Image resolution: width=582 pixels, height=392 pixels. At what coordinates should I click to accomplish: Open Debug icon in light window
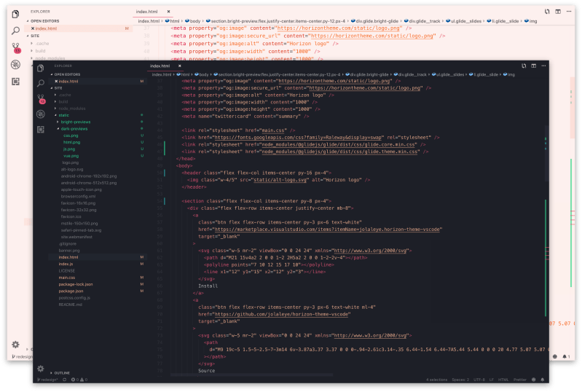coord(15,65)
